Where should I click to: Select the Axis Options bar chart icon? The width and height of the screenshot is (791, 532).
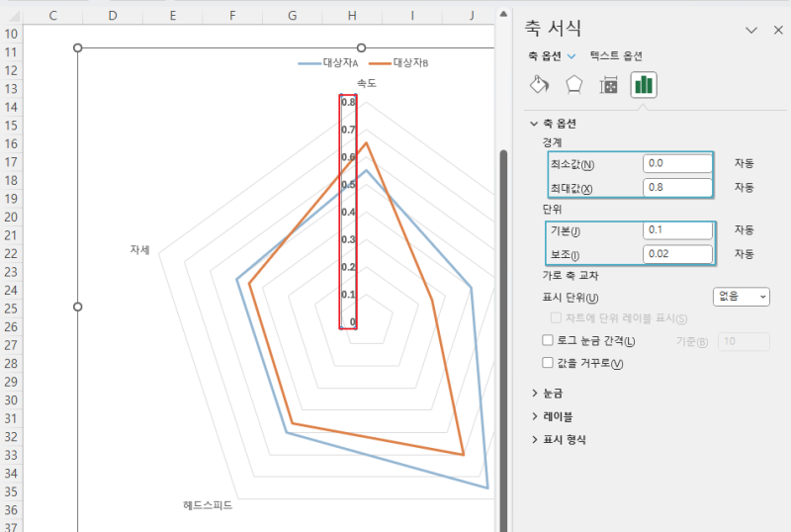tap(644, 85)
